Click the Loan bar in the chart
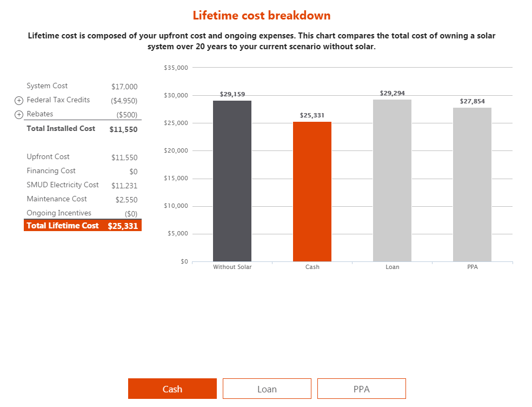532x407 pixels. coord(392,180)
